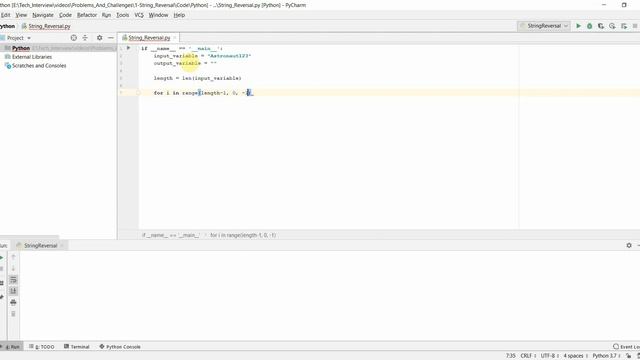The height and width of the screenshot is (360, 640).
Task: Open the View menu
Action: pyautogui.click(x=21, y=15)
